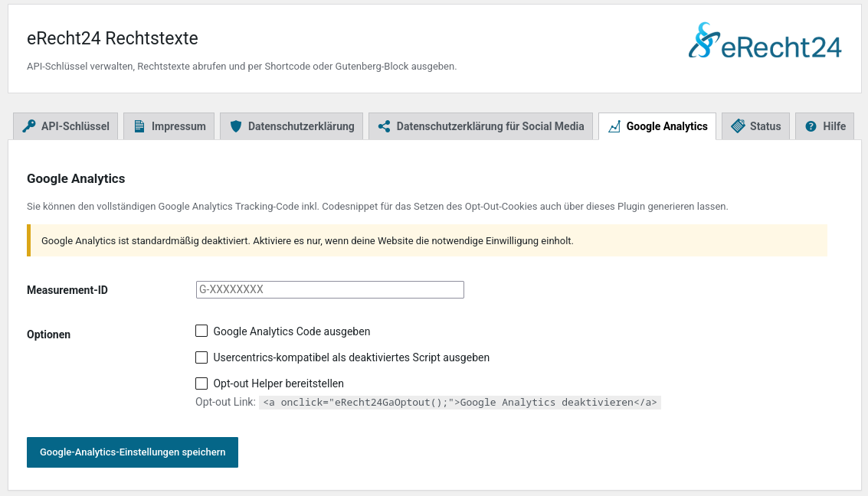The height and width of the screenshot is (496, 868).
Task: Open the API-Schlüssel tab
Action: (x=66, y=126)
